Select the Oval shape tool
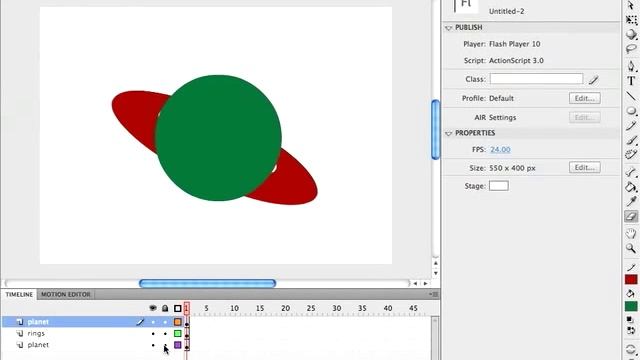640x360 pixels. click(x=631, y=111)
